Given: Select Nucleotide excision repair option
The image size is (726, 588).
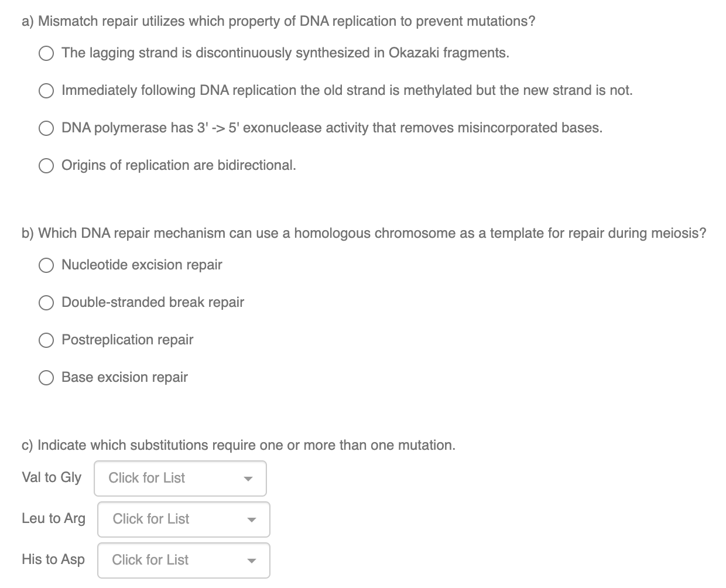Looking at the screenshot, I should click(47, 265).
